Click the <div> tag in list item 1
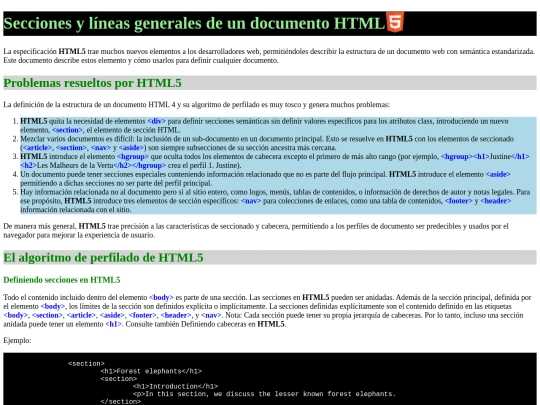The image size is (540, 405). coord(156,121)
